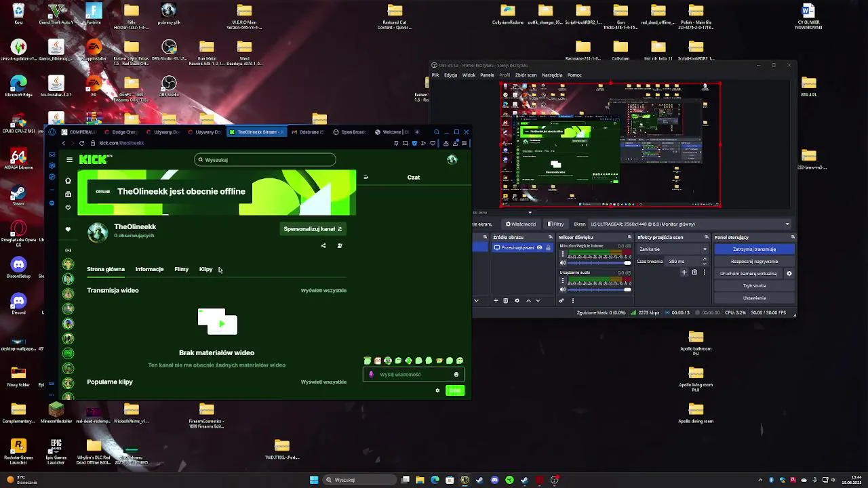Collapse the Czat panel arrow icon
Image resolution: width=868 pixels, height=488 pixels.
pyautogui.click(x=366, y=178)
